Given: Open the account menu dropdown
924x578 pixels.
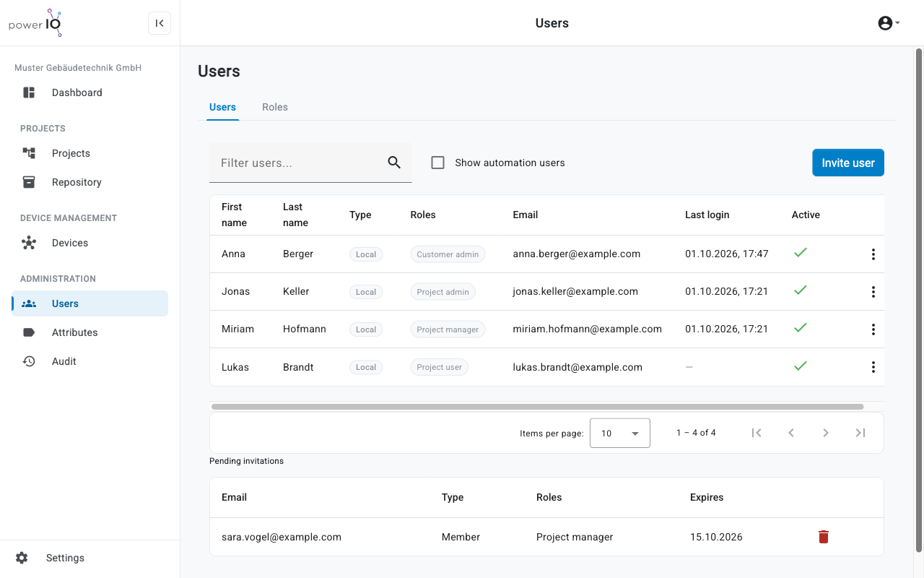Looking at the screenshot, I should tap(889, 23).
